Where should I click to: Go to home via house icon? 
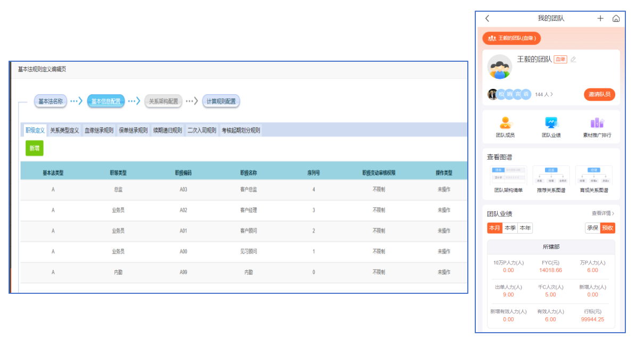click(x=616, y=19)
